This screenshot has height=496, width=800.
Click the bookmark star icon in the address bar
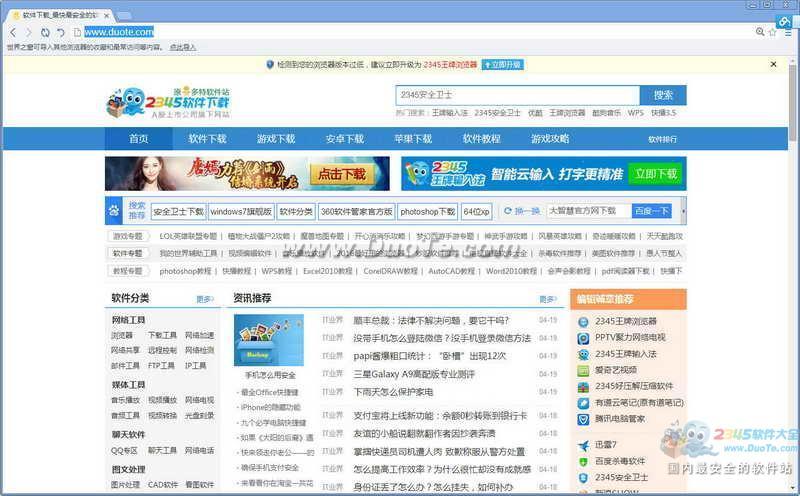[772, 33]
